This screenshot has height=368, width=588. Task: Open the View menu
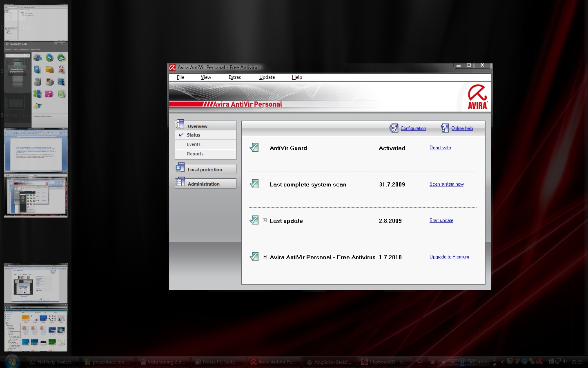pyautogui.click(x=206, y=77)
